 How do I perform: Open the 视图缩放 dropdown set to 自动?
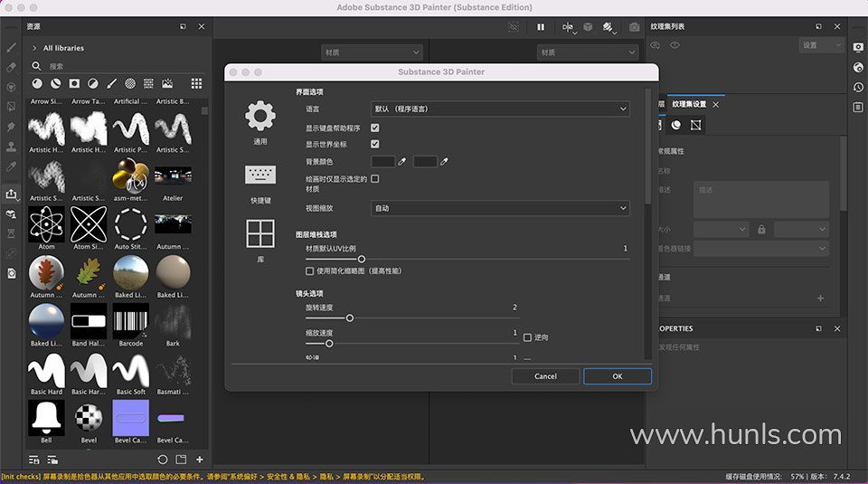tap(500, 208)
